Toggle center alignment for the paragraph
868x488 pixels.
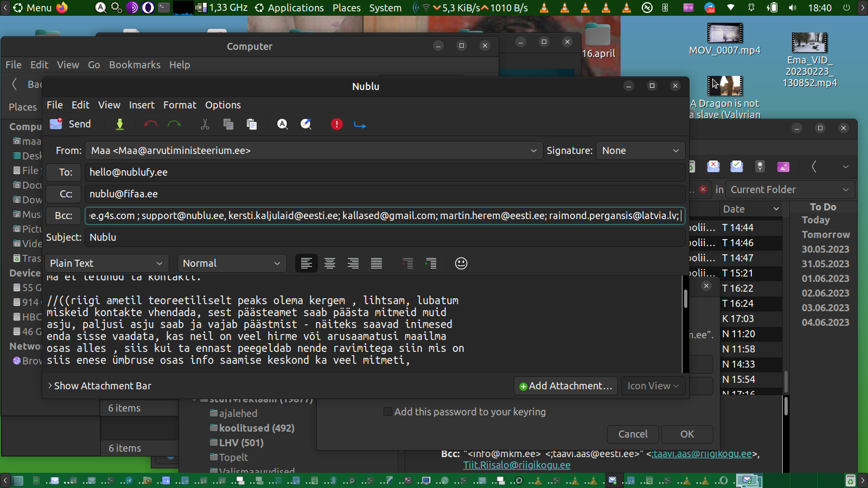[x=330, y=264]
